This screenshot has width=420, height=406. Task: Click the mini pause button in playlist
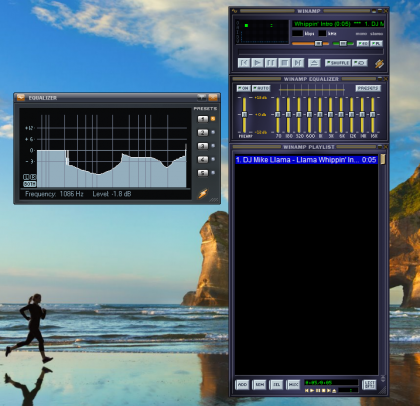(x=318, y=390)
